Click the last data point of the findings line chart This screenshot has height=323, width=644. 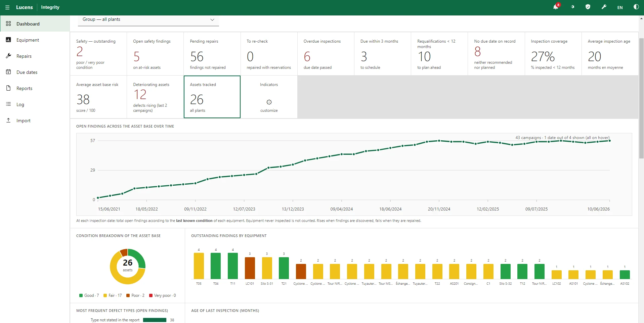click(609, 141)
